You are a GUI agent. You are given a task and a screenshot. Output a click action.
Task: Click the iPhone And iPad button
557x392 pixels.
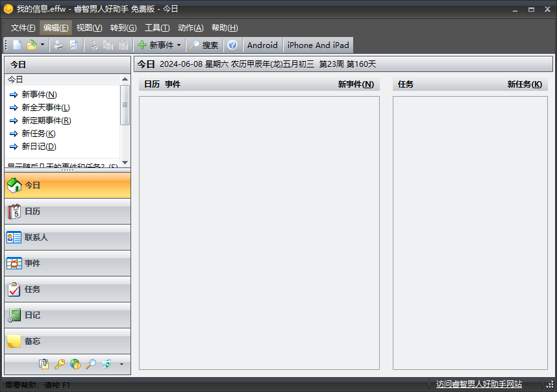(318, 45)
